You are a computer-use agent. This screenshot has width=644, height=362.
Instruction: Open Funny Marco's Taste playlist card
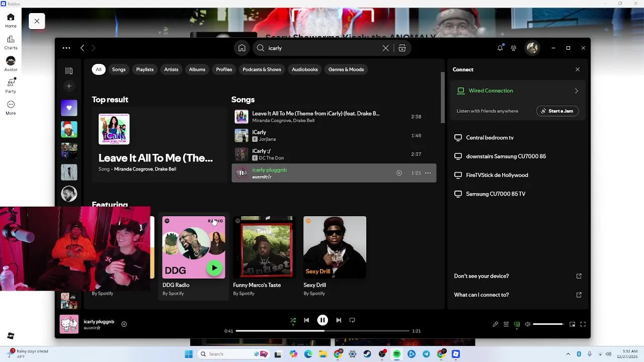click(x=264, y=256)
